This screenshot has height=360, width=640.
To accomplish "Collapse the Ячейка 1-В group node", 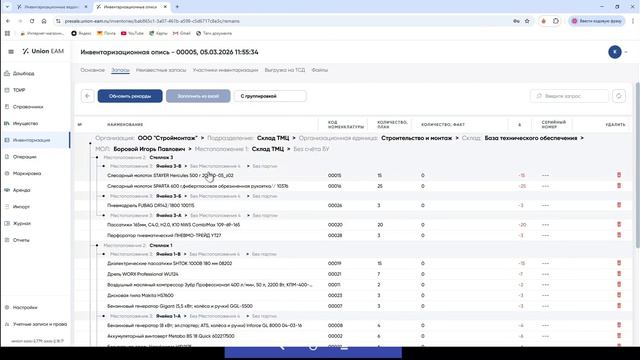I will (104, 254).
